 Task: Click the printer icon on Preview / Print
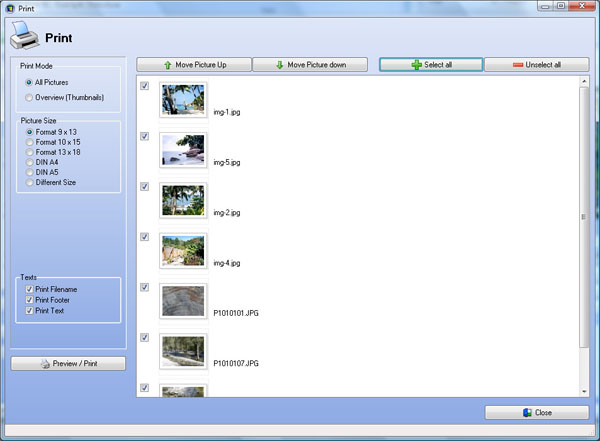tap(45, 364)
